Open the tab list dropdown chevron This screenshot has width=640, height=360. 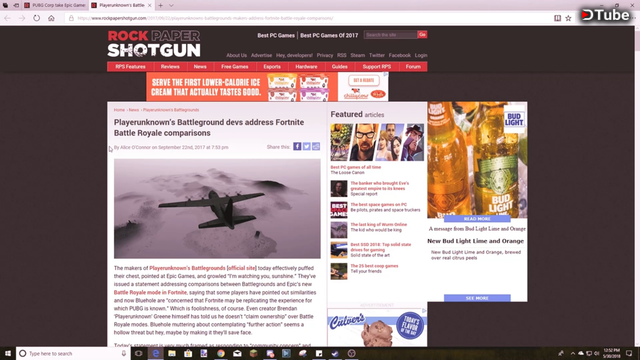point(171,5)
